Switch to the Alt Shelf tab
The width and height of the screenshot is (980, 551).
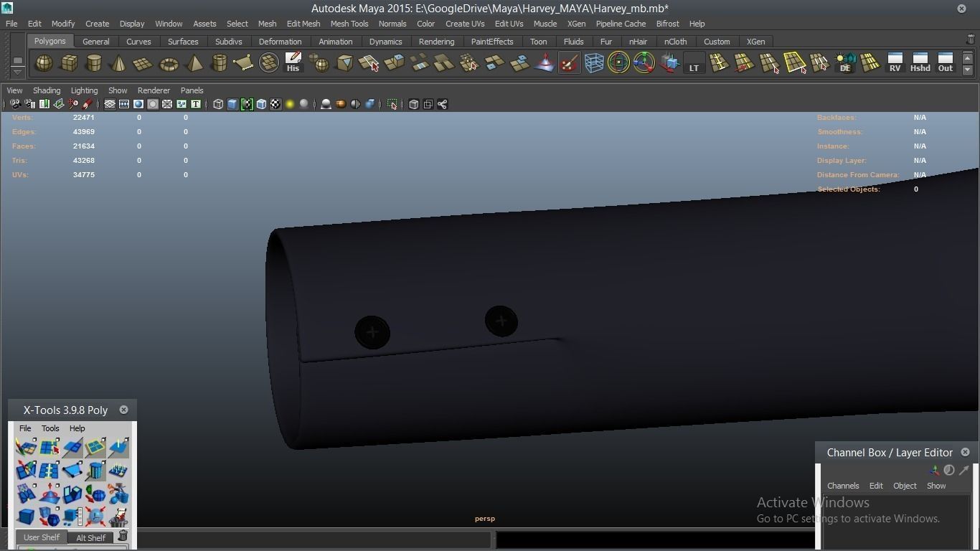tap(90, 537)
